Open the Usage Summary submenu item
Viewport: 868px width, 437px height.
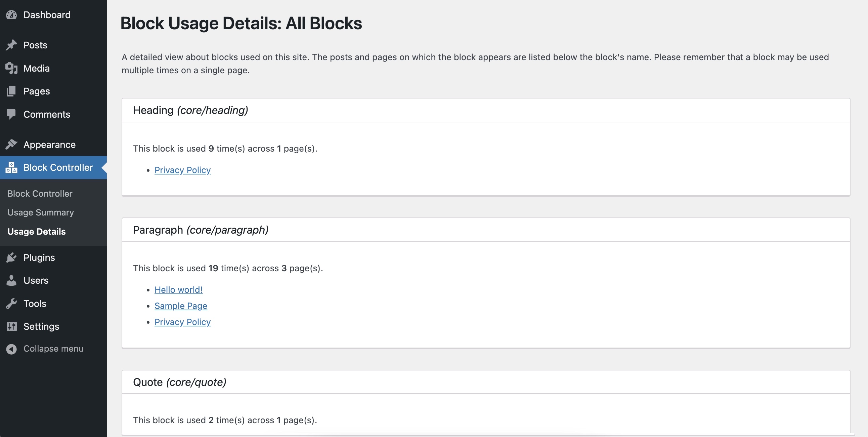41,212
